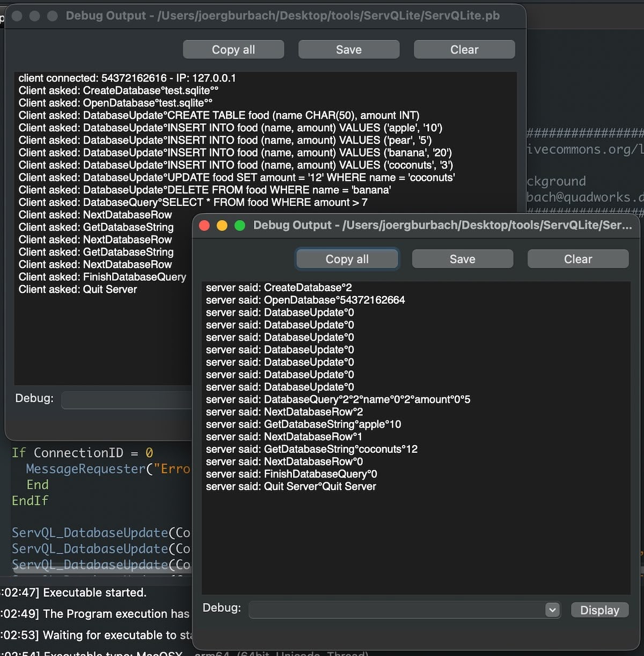Viewport: 644px width, 656px height.
Task: Select the 'server said: Quit Server' line
Action: 291,487
